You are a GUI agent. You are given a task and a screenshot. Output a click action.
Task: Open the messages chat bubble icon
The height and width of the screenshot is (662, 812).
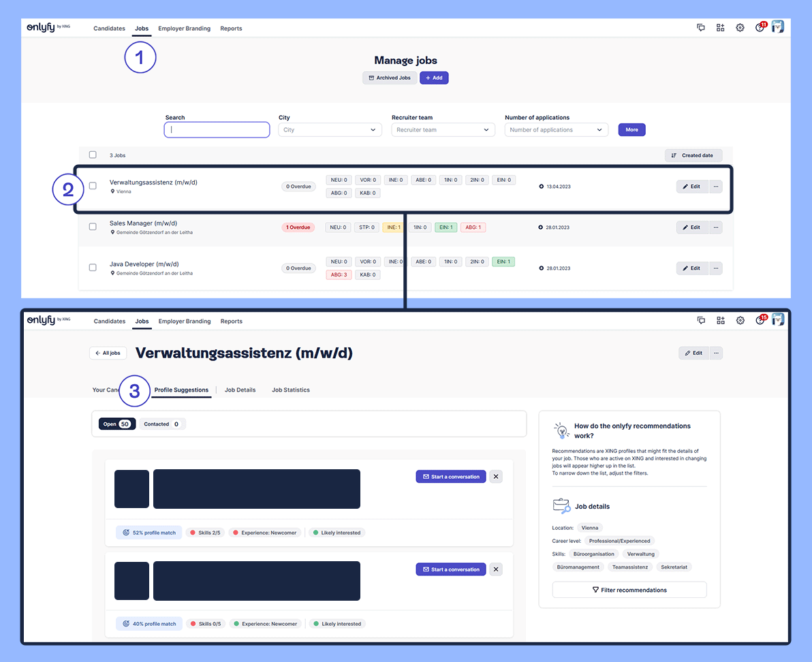tap(701, 27)
